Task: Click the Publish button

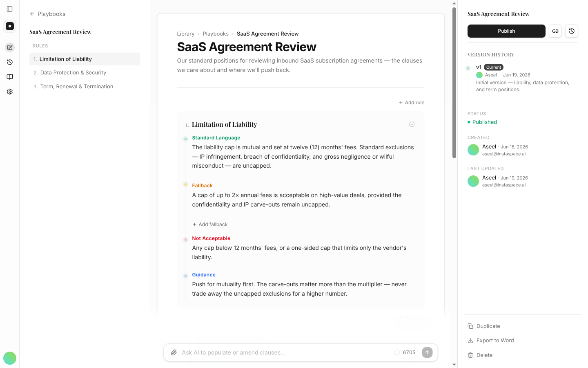Action: 506,31
